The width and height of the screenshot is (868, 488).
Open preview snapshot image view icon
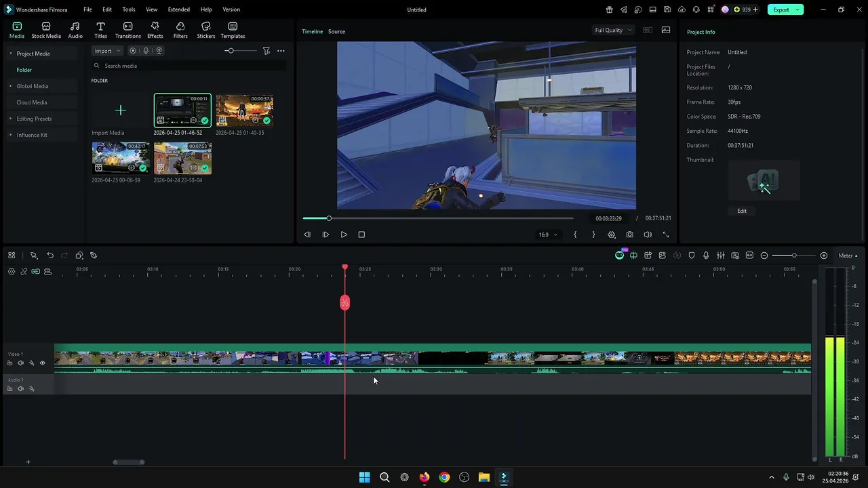point(666,30)
